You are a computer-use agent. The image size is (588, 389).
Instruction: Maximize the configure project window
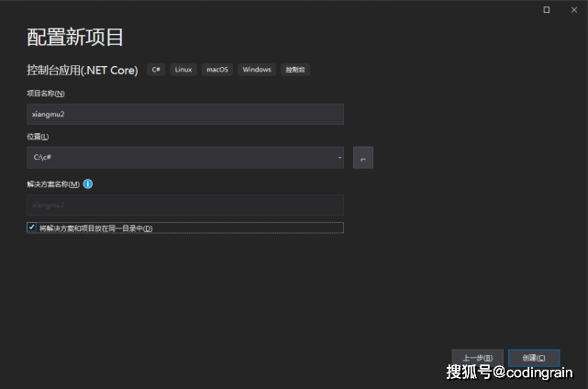[x=547, y=10]
